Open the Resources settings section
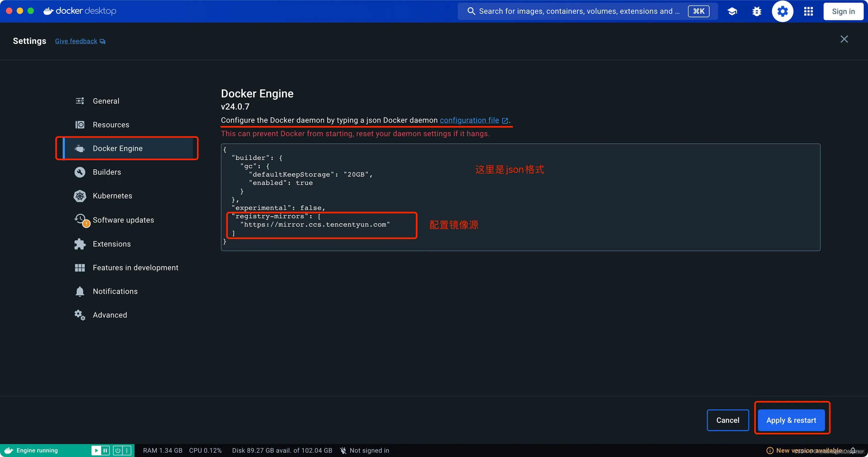 [x=111, y=125]
